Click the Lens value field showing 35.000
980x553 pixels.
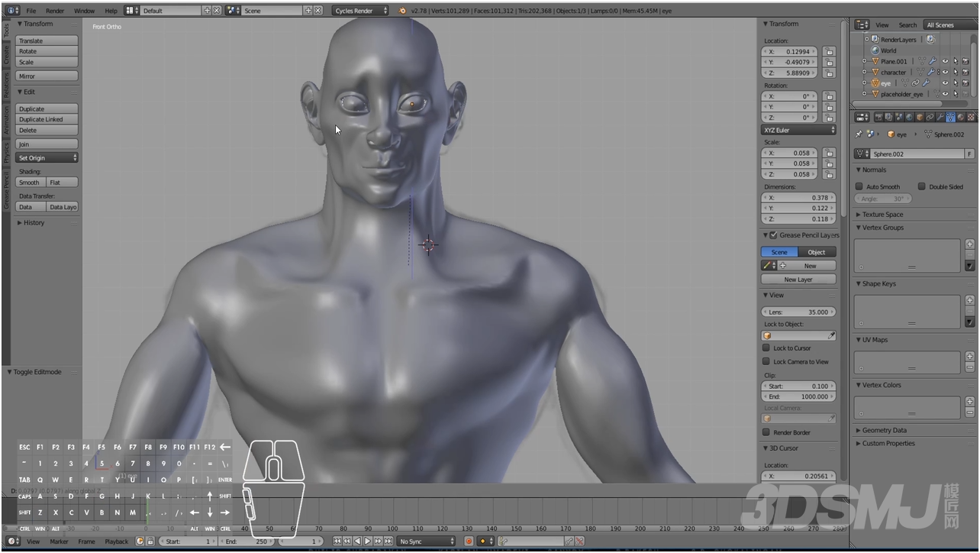[x=798, y=312]
